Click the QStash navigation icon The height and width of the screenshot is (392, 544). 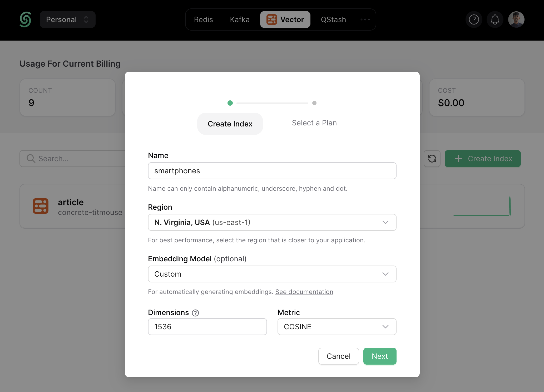tap(333, 19)
